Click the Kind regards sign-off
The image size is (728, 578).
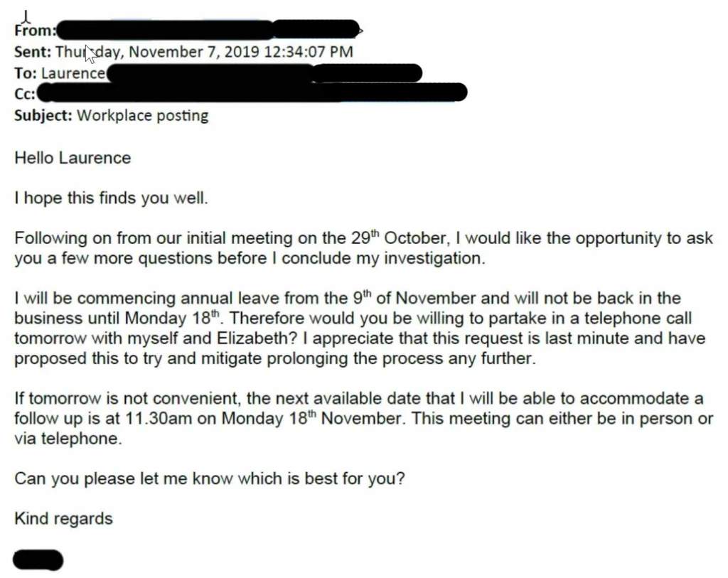[x=63, y=518]
